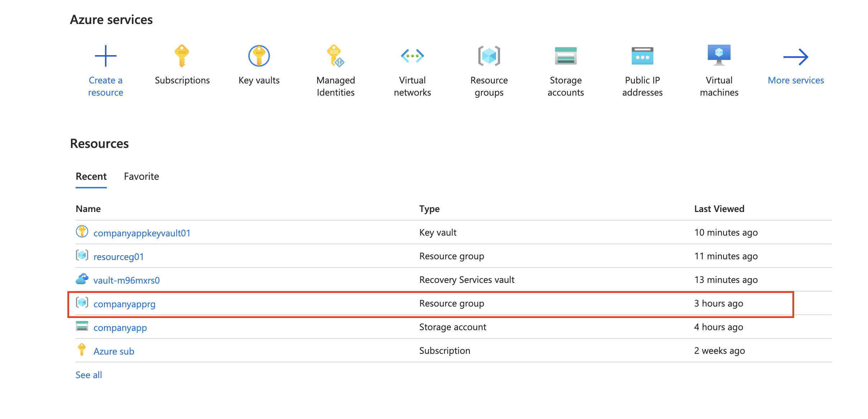Viewport: 868px width, 419px height.
Task: Click the 3 hours ago cell
Action: click(719, 303)
